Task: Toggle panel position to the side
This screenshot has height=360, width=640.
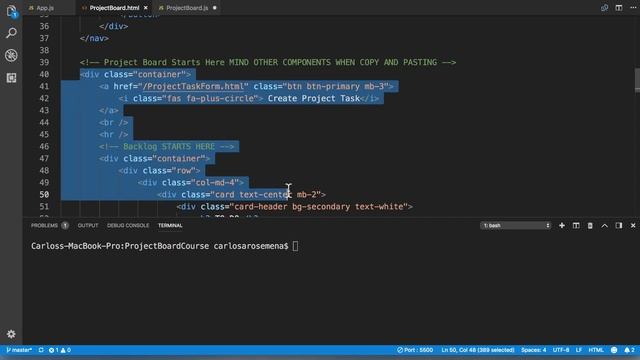Action: (619, 225)
